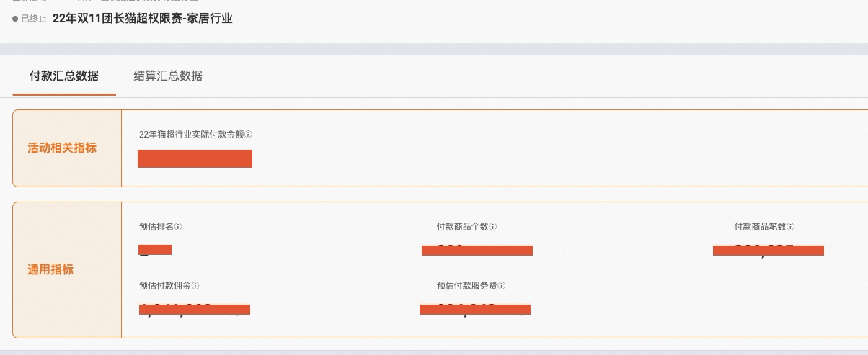868x355 pixels.
Task: Select the 22年双11团长猫超权限赛-家居行业 title
Action: coord(143,19)
